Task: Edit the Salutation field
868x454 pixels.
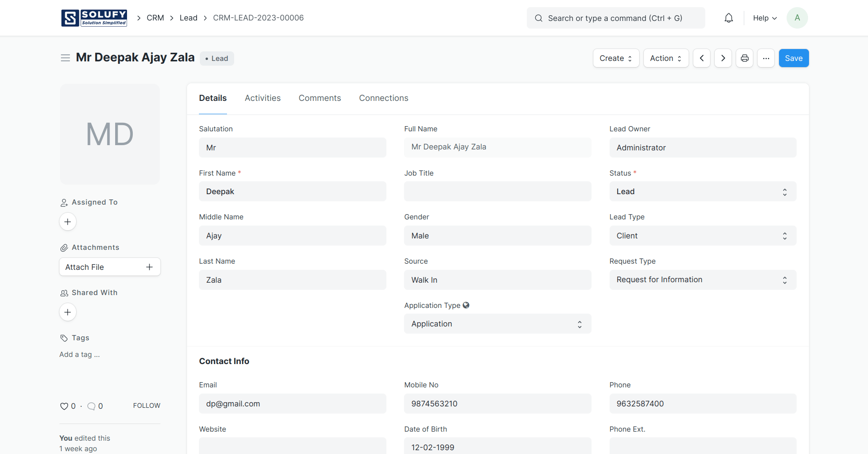Action: [x=292, y=148]
